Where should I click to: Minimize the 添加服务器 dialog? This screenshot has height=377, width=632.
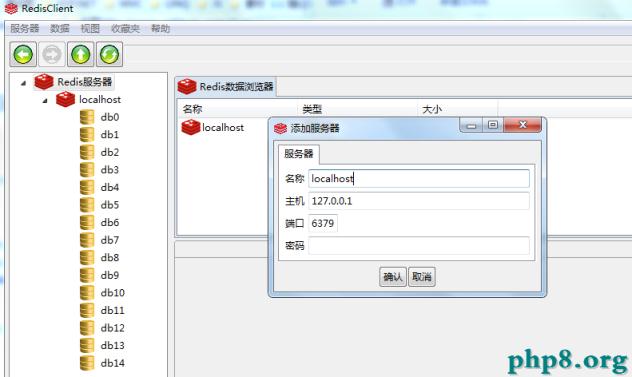coord(471,125)
